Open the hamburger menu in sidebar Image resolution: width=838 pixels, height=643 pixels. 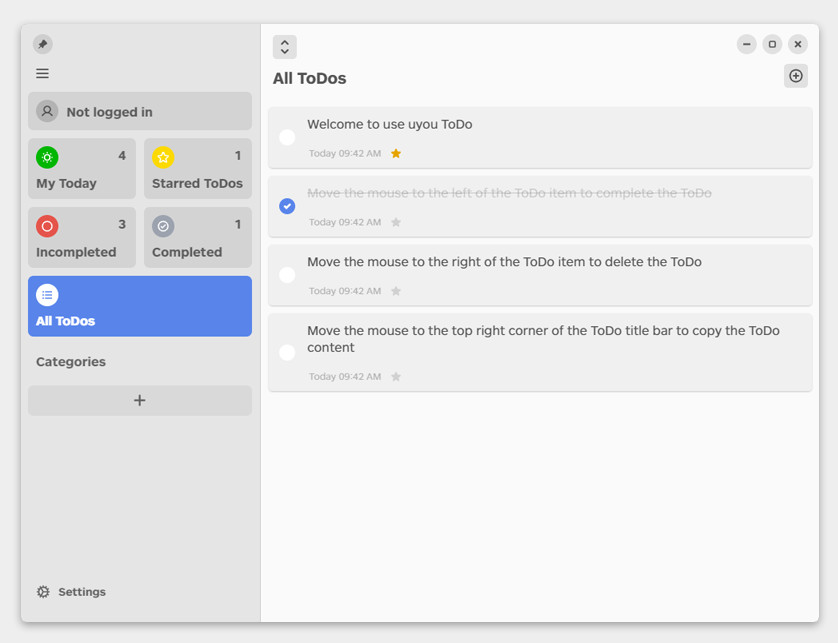pyautogui.click(x=42, y=74)
